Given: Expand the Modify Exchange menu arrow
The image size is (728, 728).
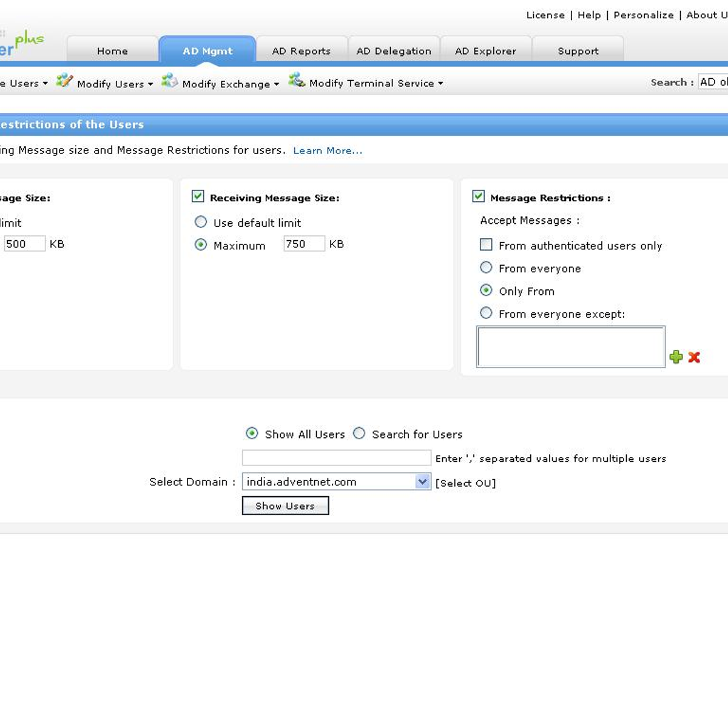Looking at the screenshot, I should pos(277,84).
